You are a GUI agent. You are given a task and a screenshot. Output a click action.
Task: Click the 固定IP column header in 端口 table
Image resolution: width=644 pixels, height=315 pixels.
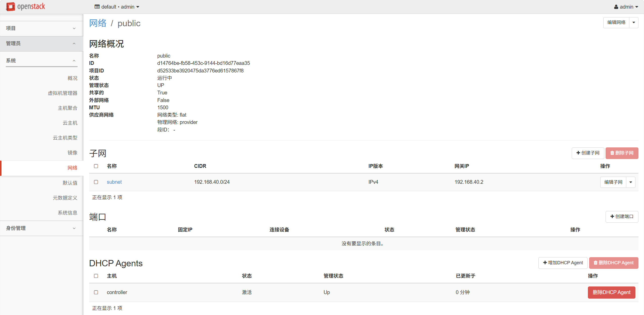(x=185, y=230)
